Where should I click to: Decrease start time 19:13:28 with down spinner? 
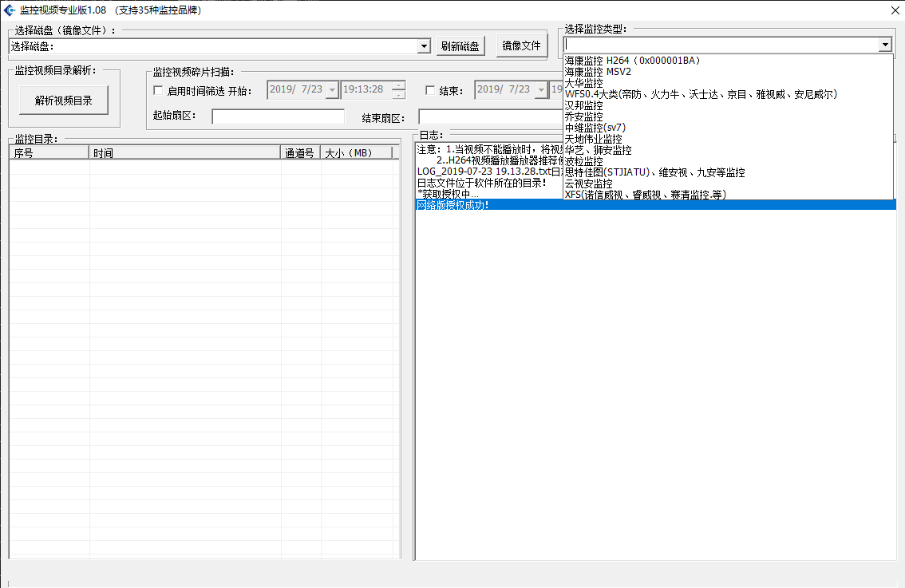point(398,95)
